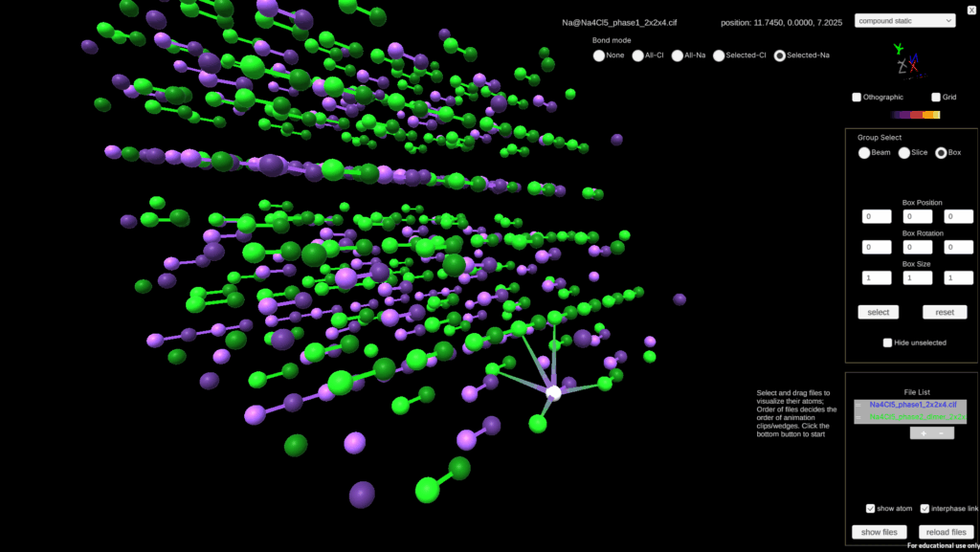
Task: Click the XYZ axis orientation gizmo
Action: tap(905, 63)
